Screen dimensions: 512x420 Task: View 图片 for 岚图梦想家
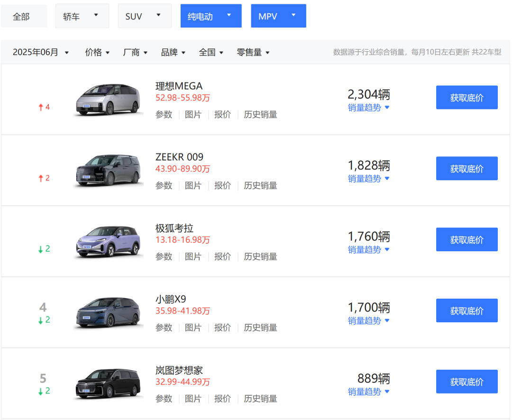pos(193,399)
